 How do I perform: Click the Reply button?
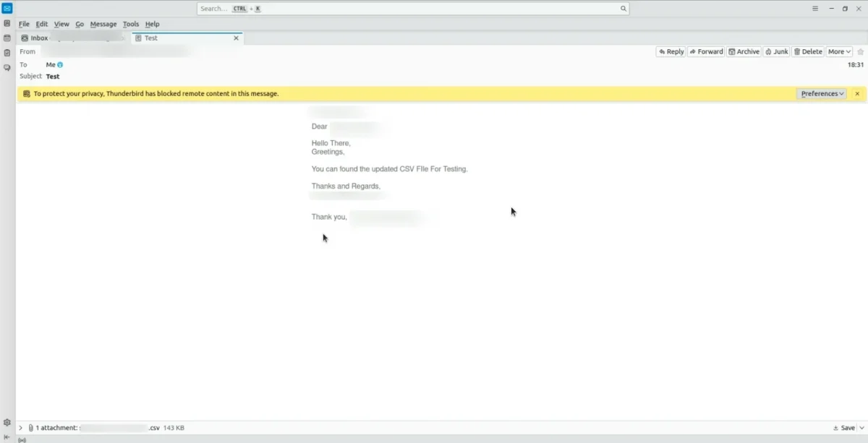pyautogui.click(x=670, y=51)
